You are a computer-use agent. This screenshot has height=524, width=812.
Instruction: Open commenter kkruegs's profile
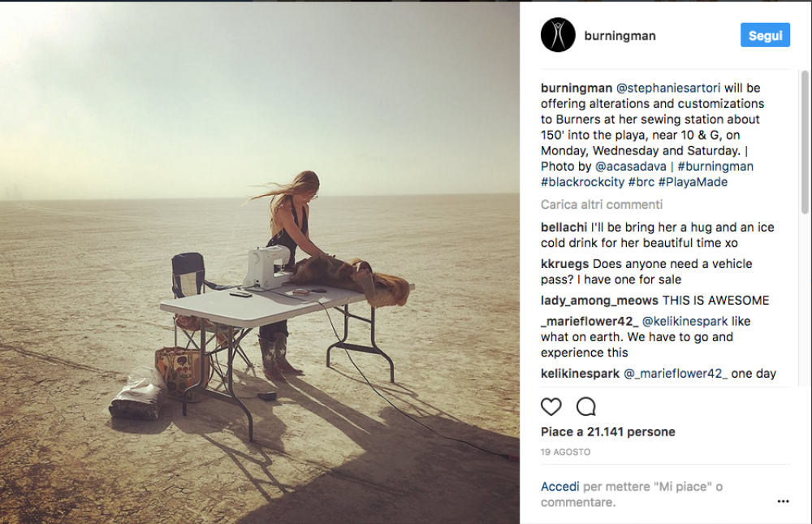coord(565,264)
